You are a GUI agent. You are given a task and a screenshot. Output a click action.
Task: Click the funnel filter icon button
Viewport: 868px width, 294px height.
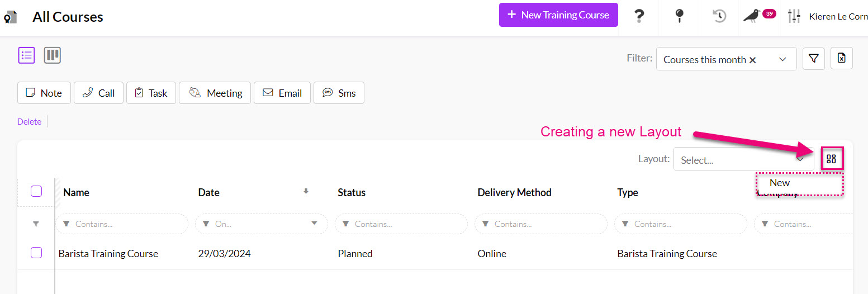click(x=814, y=59)
